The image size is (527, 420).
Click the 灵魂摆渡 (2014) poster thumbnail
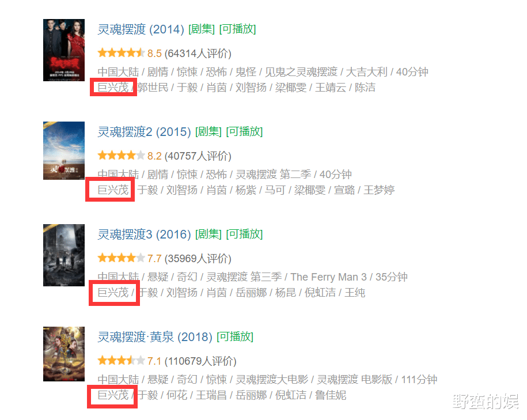64,50
